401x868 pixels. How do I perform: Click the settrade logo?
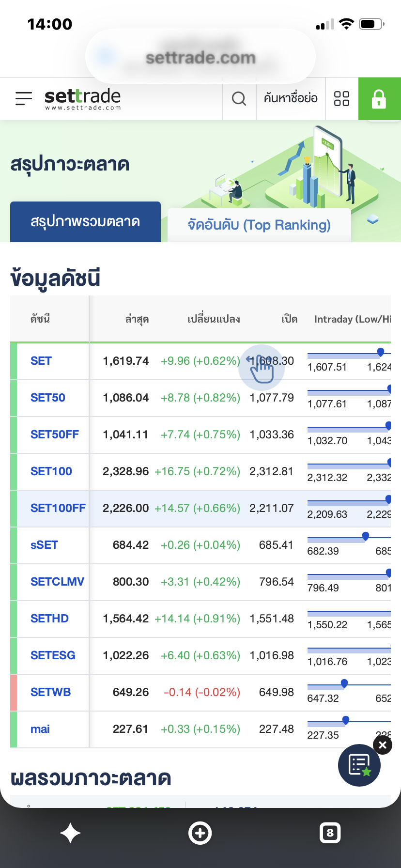(x=83, y=99)
